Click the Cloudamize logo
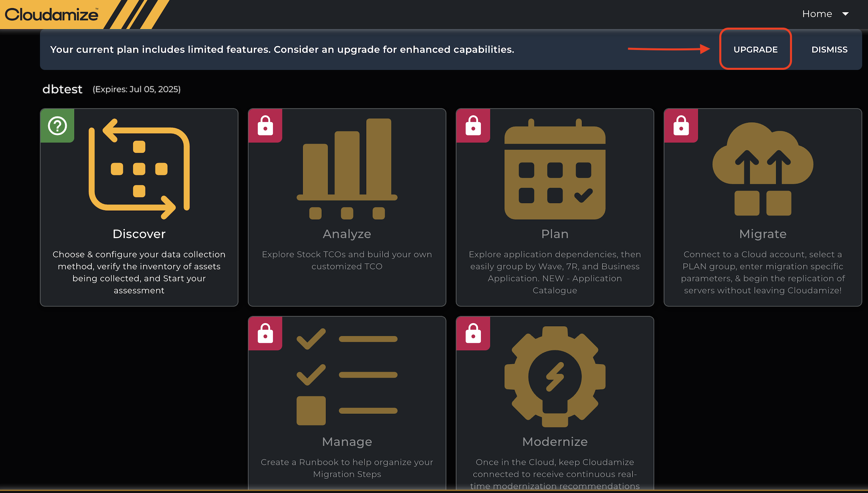 pyautogui.click(x=52, y=15)
